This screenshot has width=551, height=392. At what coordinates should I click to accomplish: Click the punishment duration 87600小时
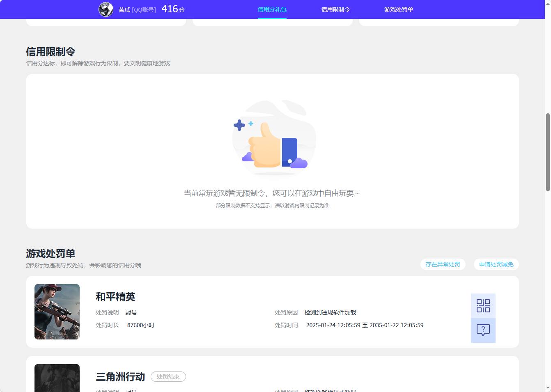click(141, 325)
